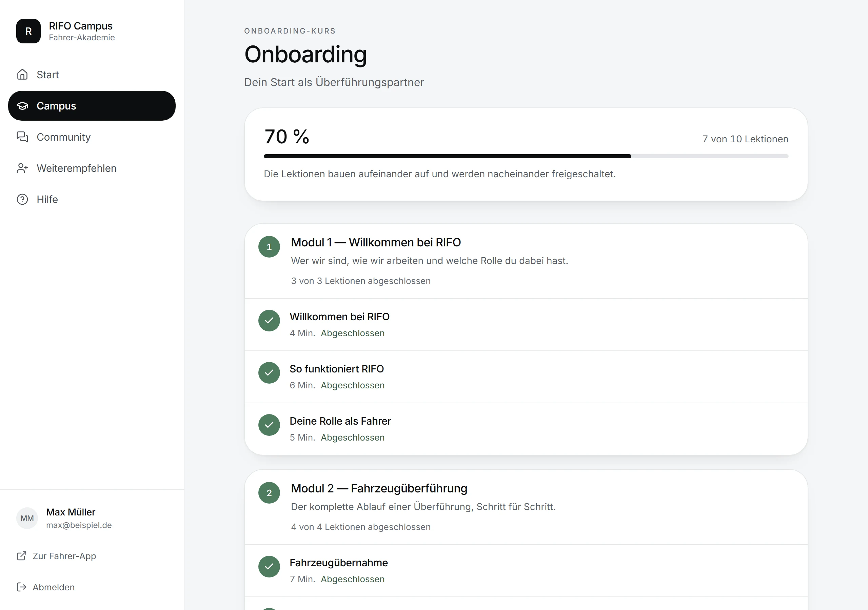Click the MM user avatar

click(x=27, y=518)
